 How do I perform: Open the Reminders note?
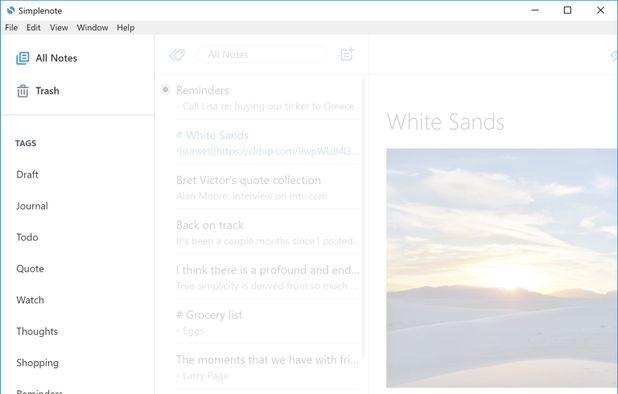pyautogui.click(x=267, y=98)
